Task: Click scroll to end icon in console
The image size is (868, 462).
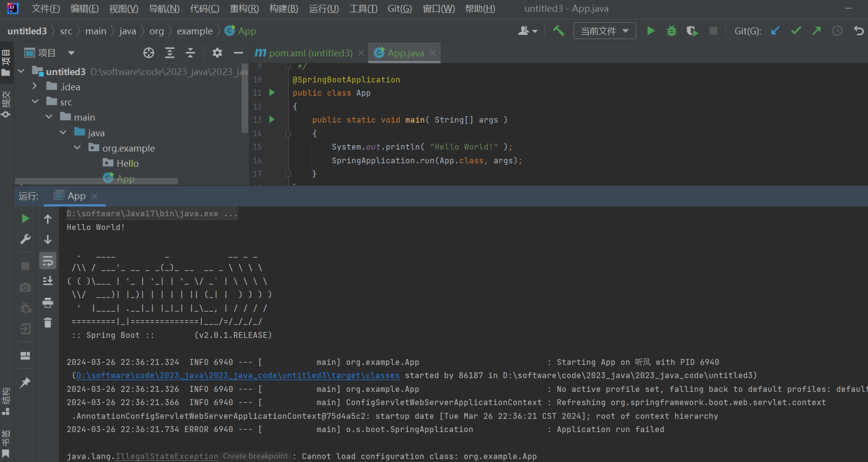Action: click(x=48, y=281)
